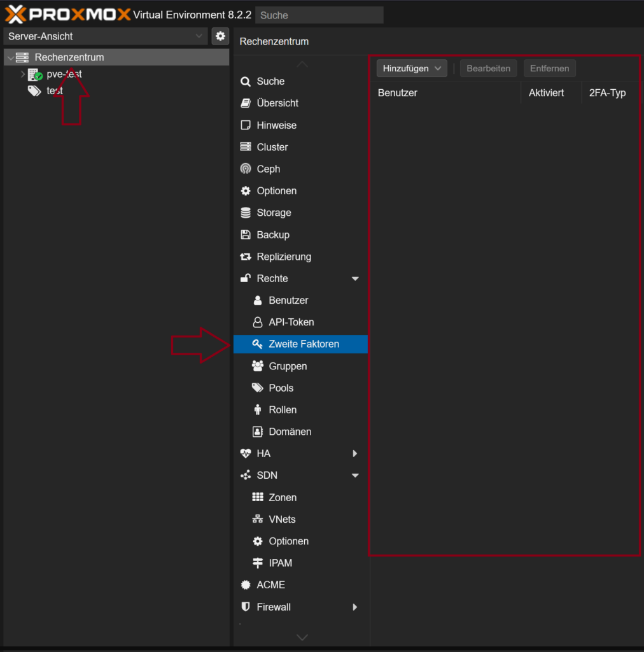Click the Bearbeiten button
Screen dimensions: 644x652
pos(488,68)
